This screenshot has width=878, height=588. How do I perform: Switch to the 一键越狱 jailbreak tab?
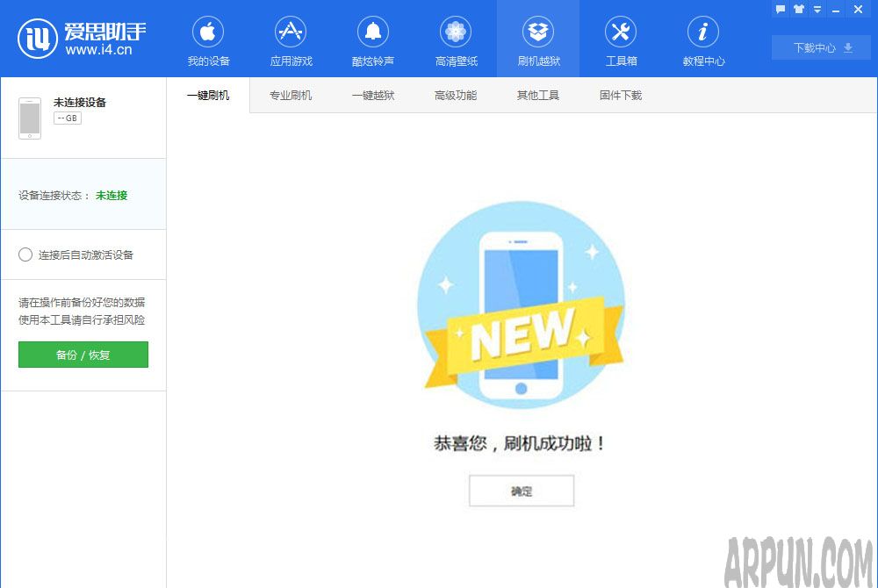[x=373, y=95]
